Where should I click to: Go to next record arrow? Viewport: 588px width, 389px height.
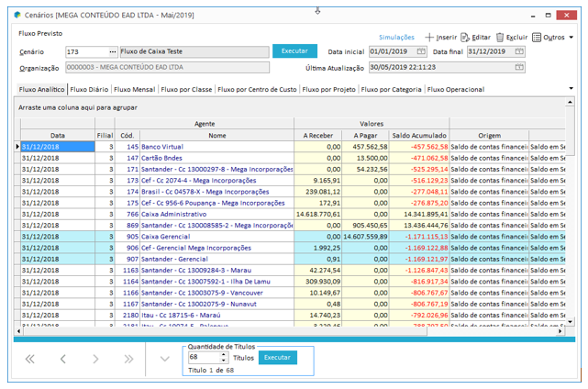pos(96,358)
